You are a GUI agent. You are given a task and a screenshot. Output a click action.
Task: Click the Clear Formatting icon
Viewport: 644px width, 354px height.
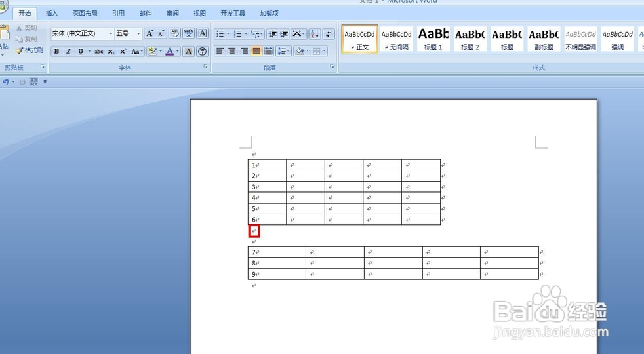point(174,33)
